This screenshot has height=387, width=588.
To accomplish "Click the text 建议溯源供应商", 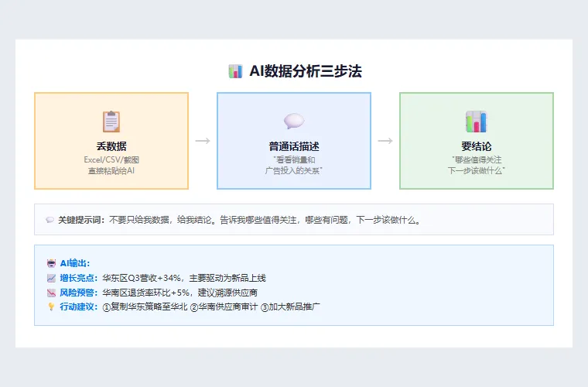I will tap(227, 293).
